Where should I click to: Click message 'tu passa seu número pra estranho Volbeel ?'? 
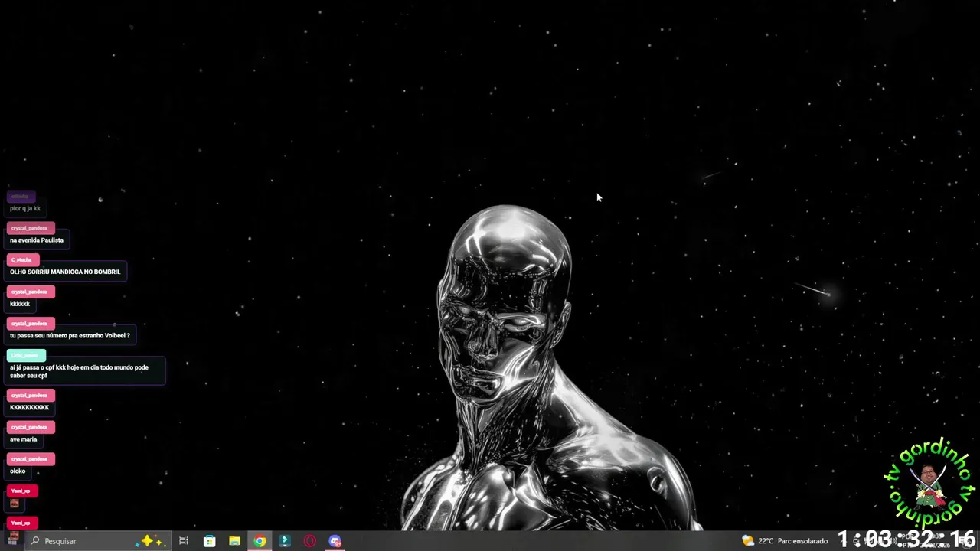pos(70,336)
